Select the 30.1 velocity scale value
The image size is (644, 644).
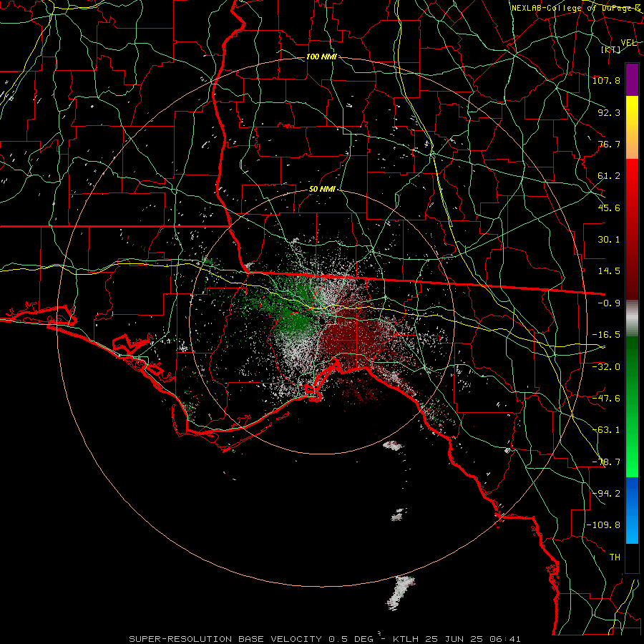[609, 240]
